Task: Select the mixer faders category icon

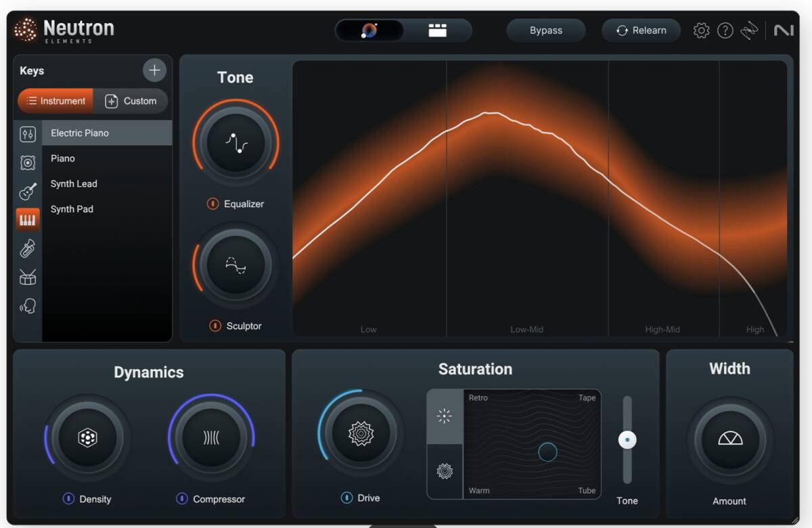Action: coord(28,134)
